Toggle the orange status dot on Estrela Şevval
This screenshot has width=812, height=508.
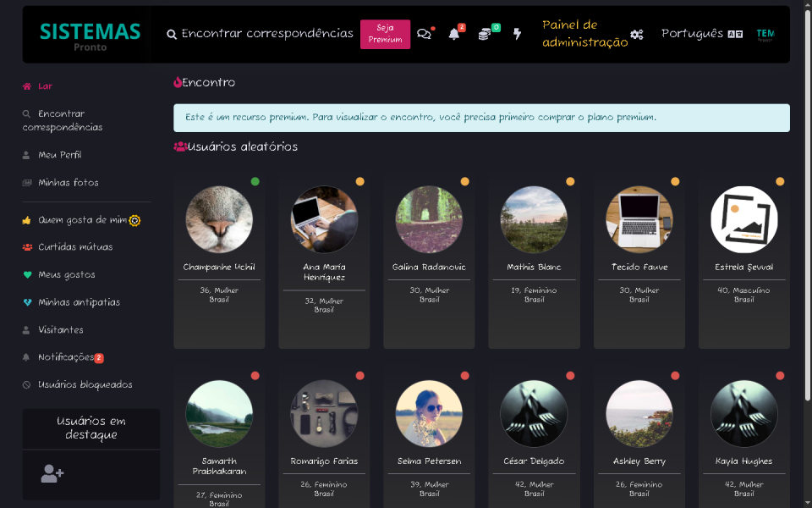pos(779,180)
